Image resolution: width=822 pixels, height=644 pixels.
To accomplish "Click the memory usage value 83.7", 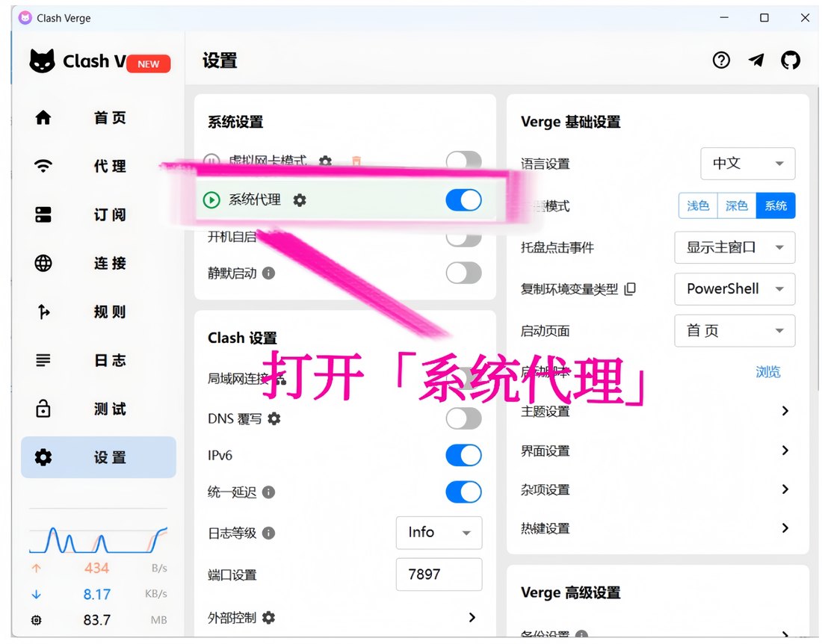I will pos(97,620).
